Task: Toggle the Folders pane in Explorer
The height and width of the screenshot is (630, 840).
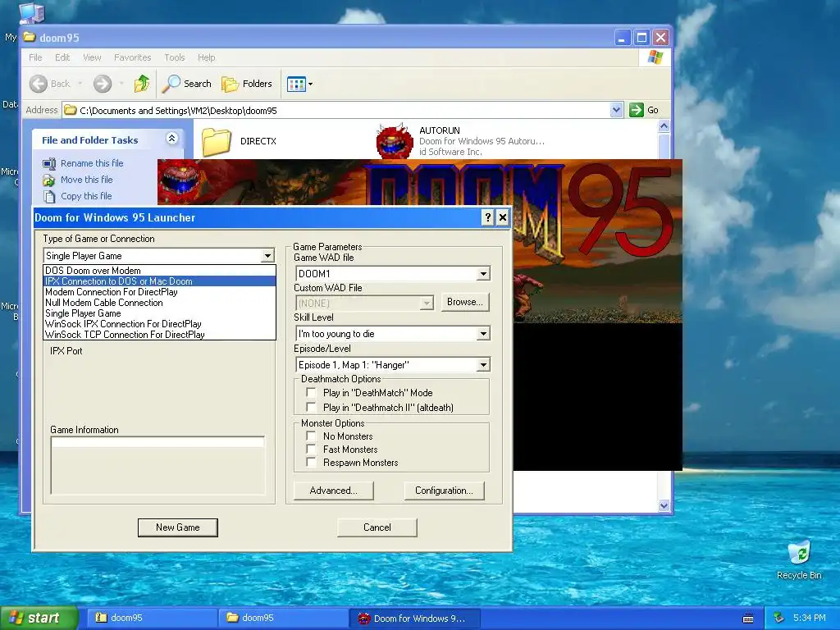Action: click(x=247, y=84)
